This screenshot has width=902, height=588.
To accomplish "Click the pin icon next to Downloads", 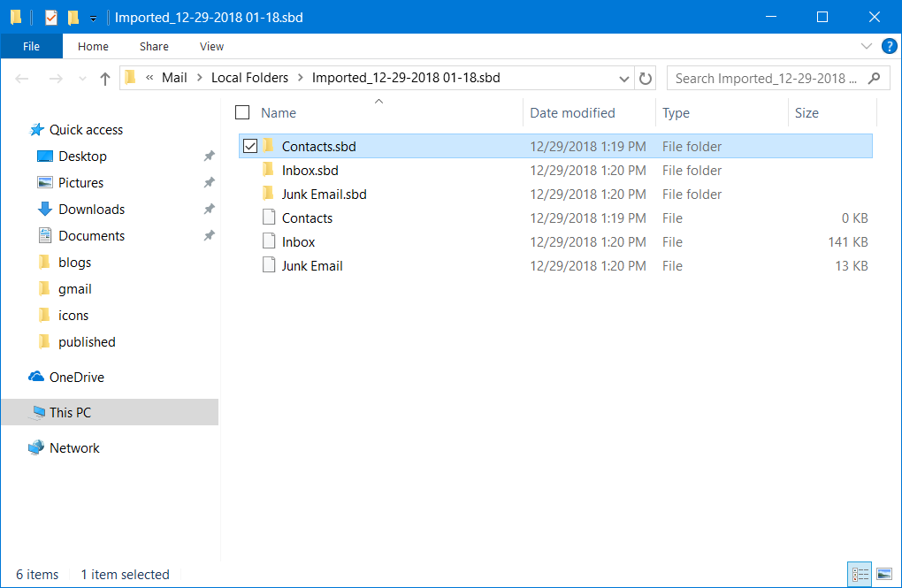I will point(210,209).
